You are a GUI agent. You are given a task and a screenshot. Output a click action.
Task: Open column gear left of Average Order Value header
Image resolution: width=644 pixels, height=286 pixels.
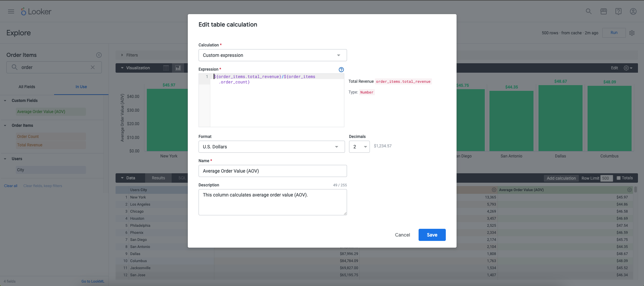494,190
